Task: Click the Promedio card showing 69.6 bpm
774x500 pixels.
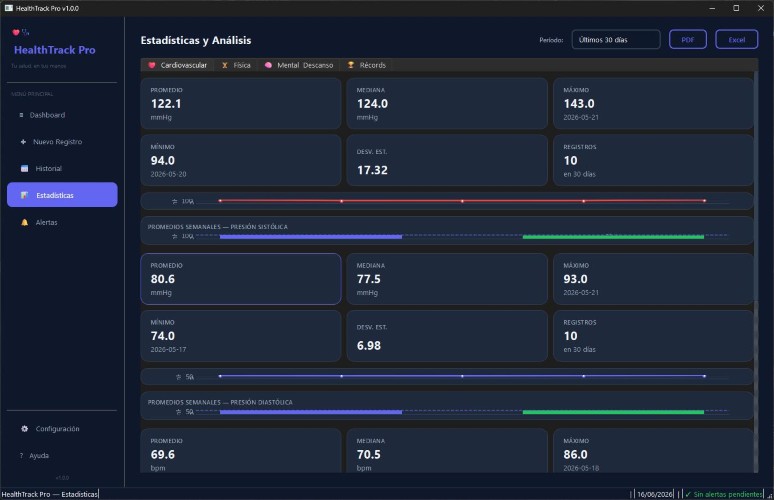Action: point(241,451)
